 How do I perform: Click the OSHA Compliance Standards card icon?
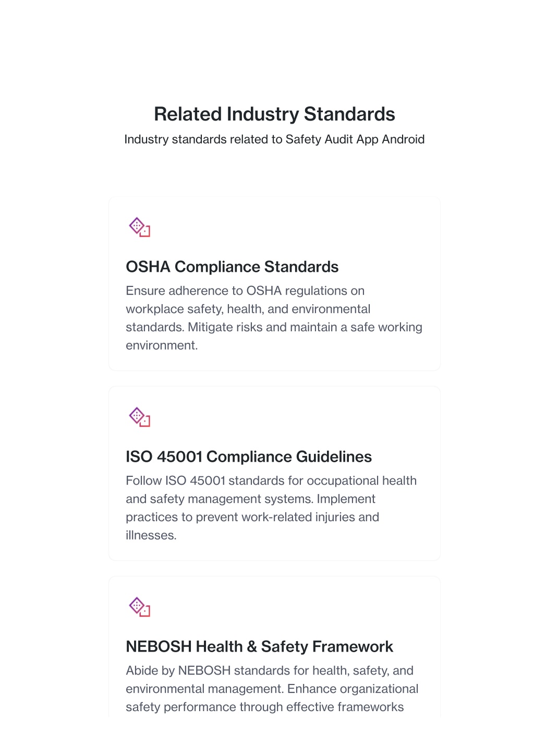(x=139, y=227)
